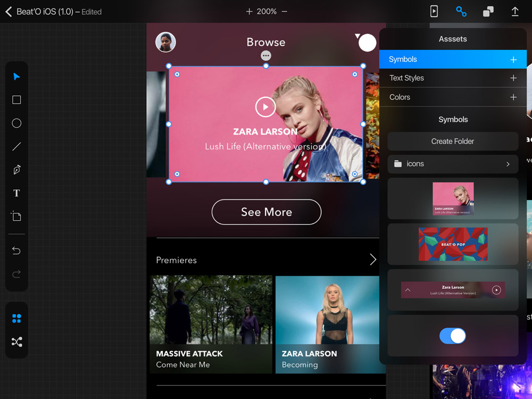This screenshot has width=532, height=399.
Task: Open the layers stack icon in the top bar
Action: tap(488, 12)
